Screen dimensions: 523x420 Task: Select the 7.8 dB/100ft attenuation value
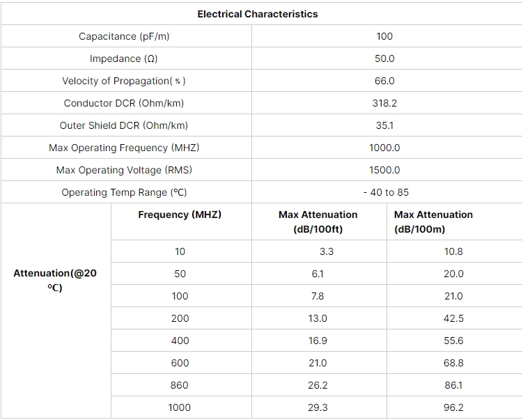(x=318, y=296)
